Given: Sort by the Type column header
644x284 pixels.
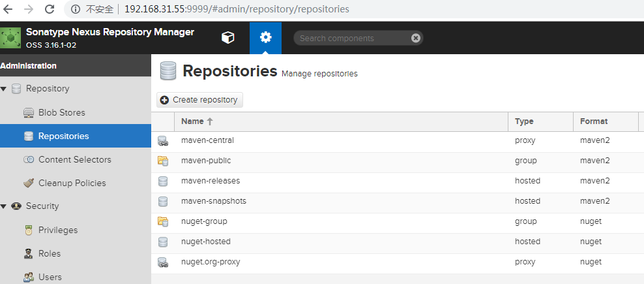Looking at the screenshot, I should (540, 121).
